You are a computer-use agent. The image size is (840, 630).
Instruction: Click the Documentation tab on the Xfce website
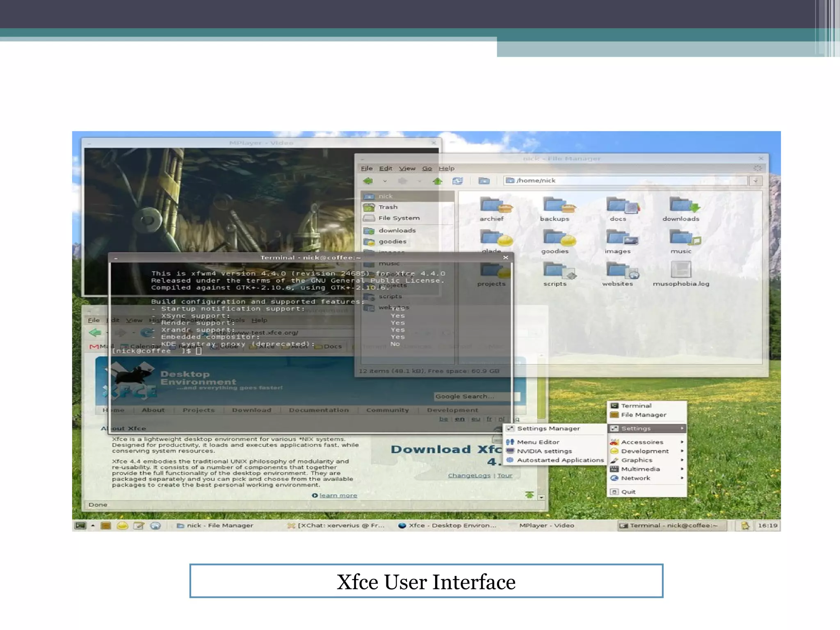tap(319, 410)
